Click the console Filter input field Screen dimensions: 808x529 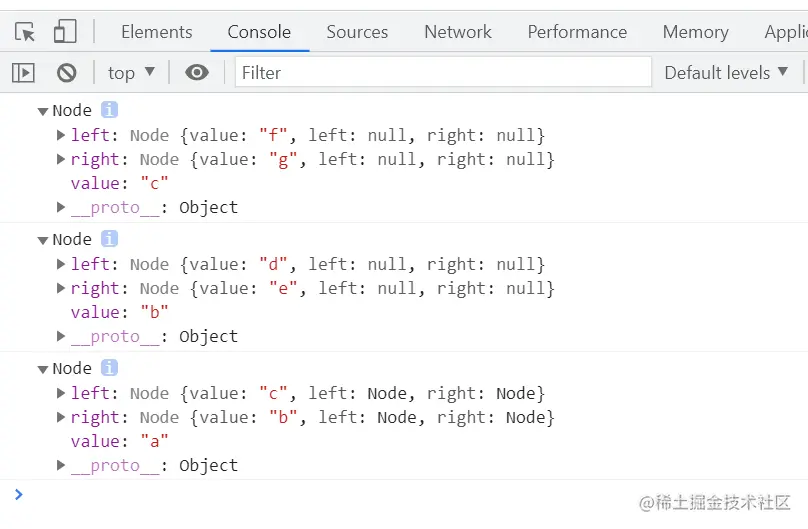pos(443,72)
